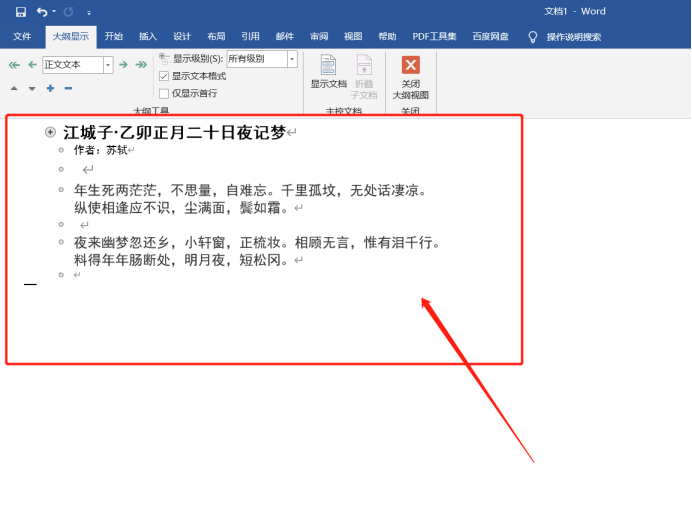Select the 大纲显示 ribbon tab
Image resolution: width=692 pixels, height=518 pixels.
[71, 36]
